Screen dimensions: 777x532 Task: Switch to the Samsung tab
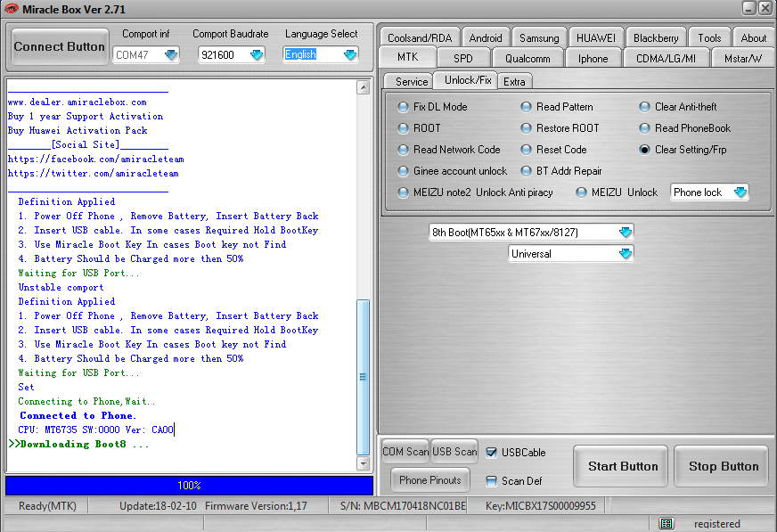pos(539,37)
